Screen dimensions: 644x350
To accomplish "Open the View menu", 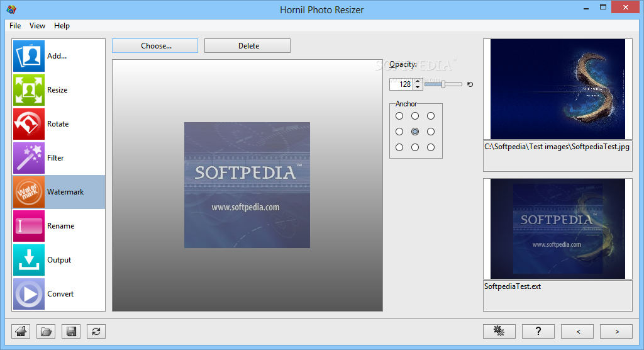I will point(37,26).
